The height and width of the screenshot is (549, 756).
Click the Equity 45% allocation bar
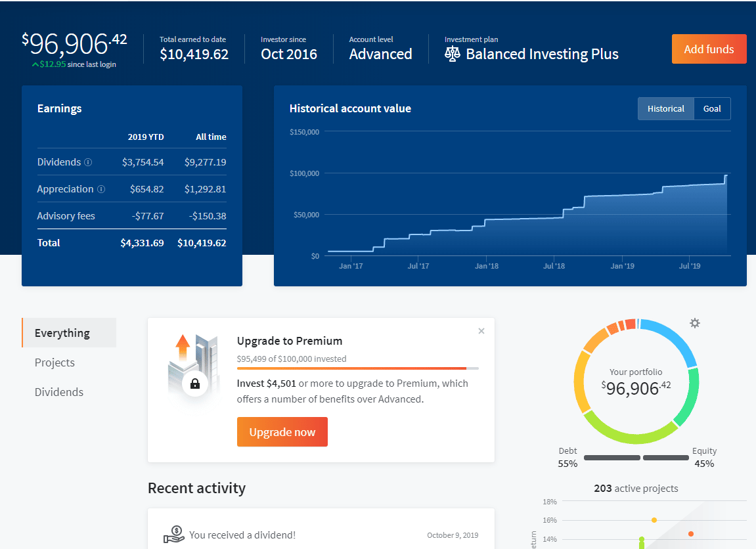coord(666,458)
